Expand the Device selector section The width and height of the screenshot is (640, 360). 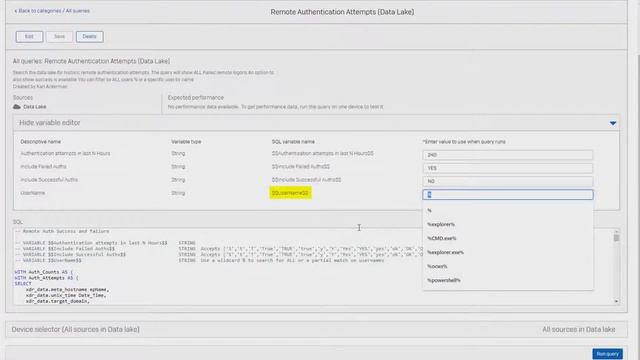316,329
